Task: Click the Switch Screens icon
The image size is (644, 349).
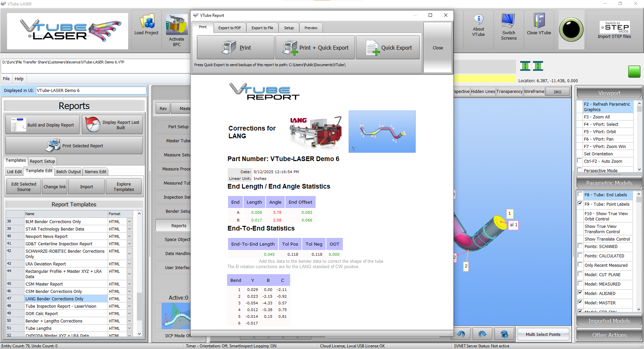Action: [x=508, y=21]
